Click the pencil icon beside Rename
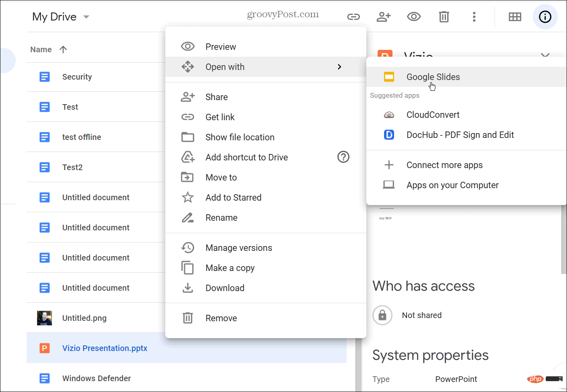Screen dimensions: 567x392 tap(188, 218)
